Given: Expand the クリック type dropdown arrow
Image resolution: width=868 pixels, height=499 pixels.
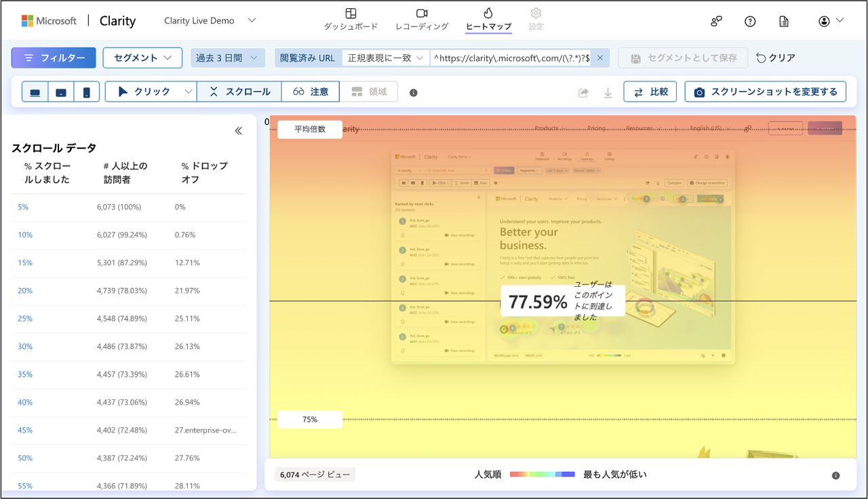Looking at the screenshot, I should (189, 92).
